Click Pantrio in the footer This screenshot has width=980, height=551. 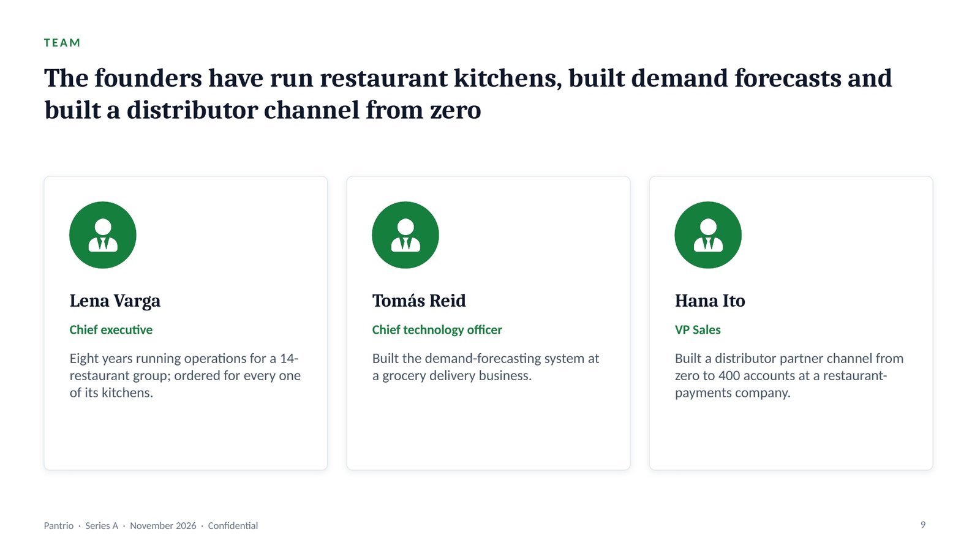tap(59, 526)
